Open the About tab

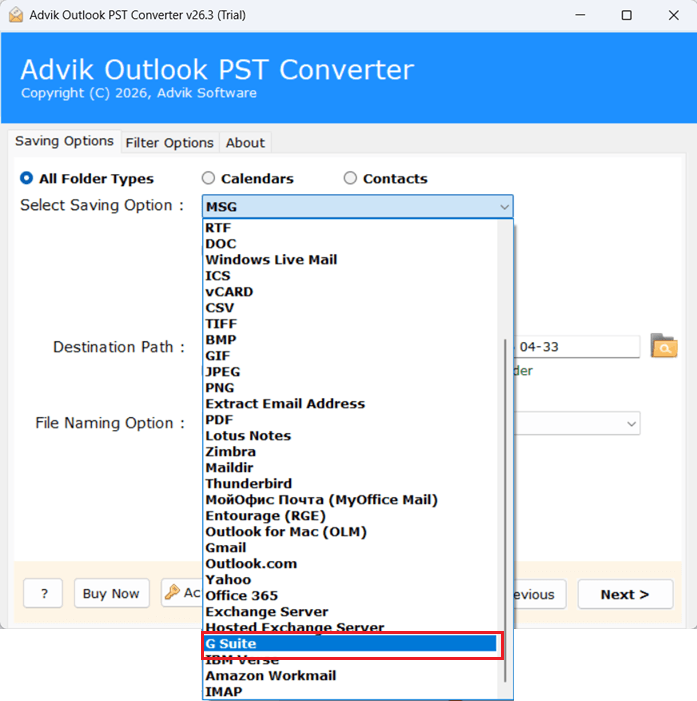pos(245,143)
